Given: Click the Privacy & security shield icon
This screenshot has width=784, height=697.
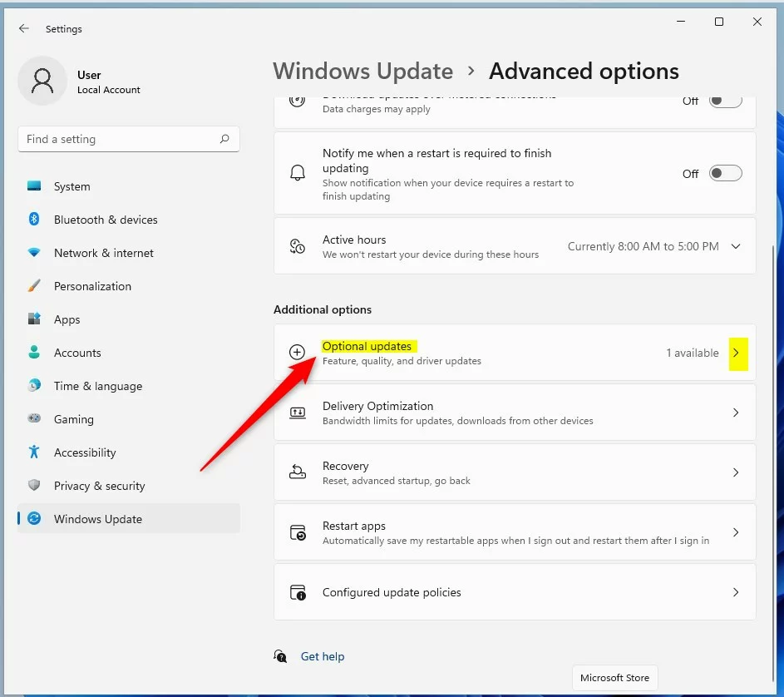Looking at the screenshot, I should coord(34,486).
